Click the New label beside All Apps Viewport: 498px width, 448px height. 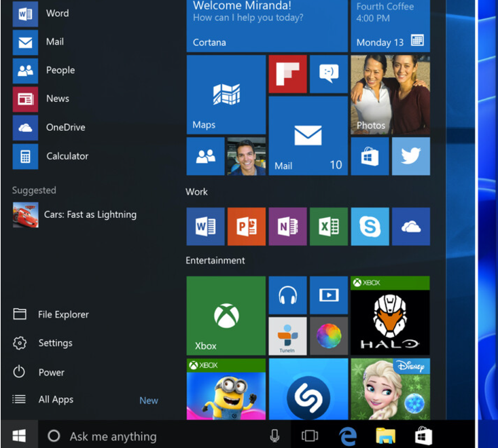click(x=149, y=400)
